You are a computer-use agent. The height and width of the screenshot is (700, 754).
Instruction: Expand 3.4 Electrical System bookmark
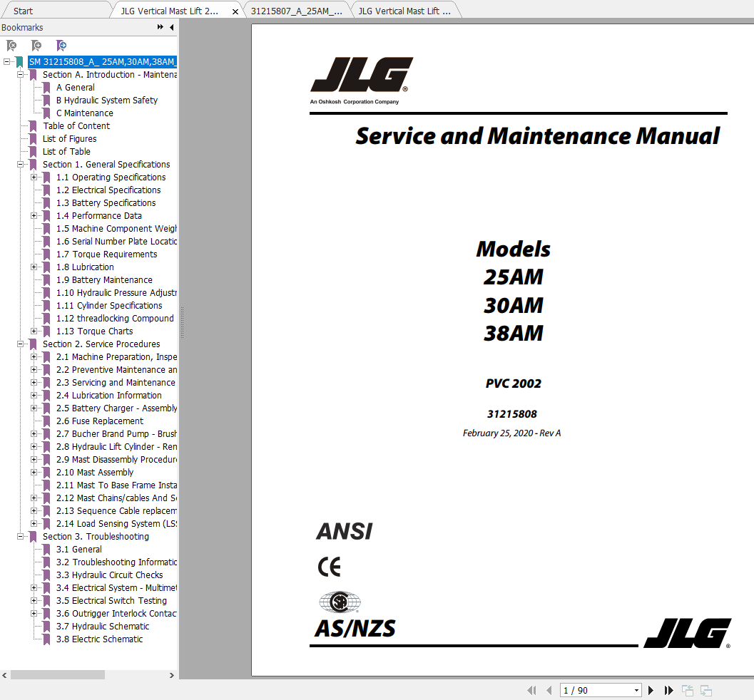point(34,587)
